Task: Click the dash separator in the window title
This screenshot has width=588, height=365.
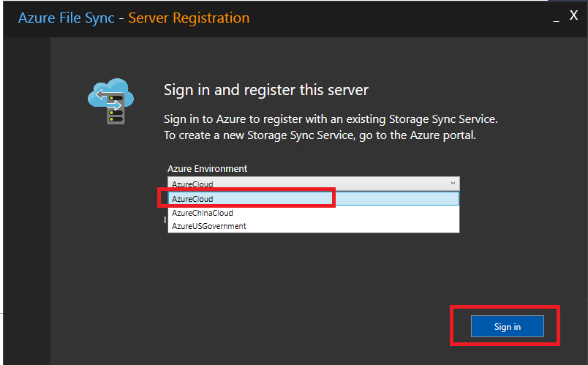Action: click(121, 18)
